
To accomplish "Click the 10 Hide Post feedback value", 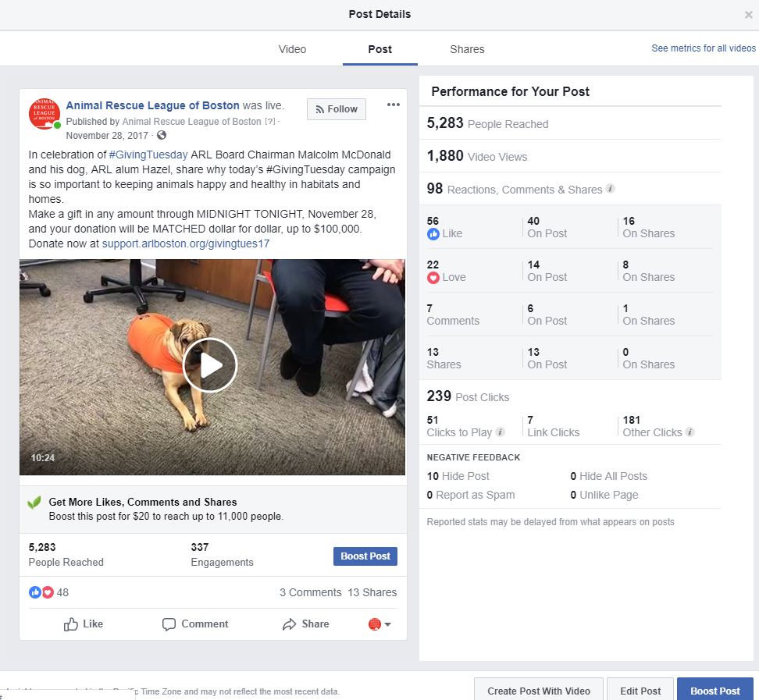I will point(458,476).
